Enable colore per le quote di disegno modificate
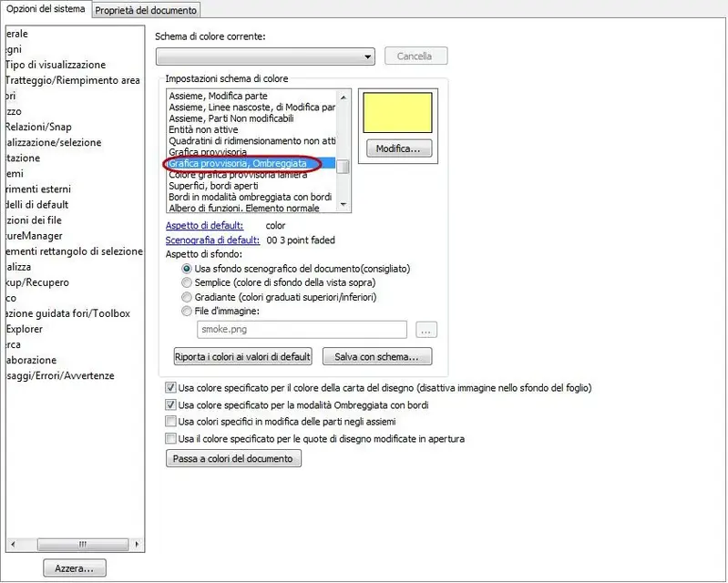728x583 pixels. (x=171, y=439)
